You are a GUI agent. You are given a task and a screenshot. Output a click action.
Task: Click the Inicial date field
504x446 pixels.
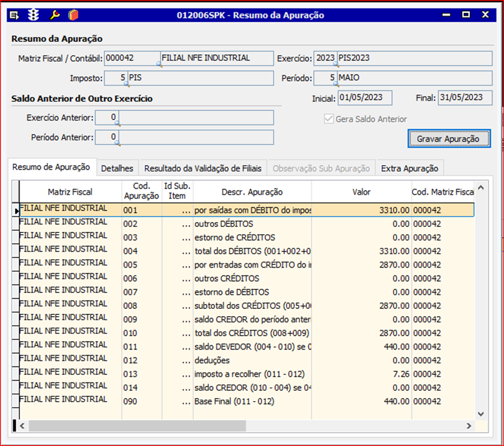[364, 98]
